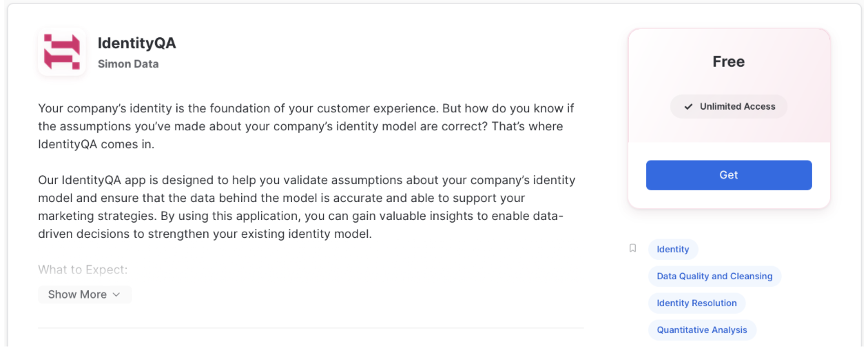
Task: Open the Data Quality and Cleansing tag
Action: [x=714, y=276]
